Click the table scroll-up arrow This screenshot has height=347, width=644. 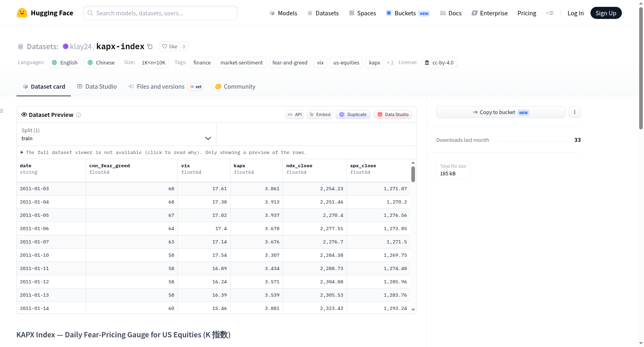point(413,162)
